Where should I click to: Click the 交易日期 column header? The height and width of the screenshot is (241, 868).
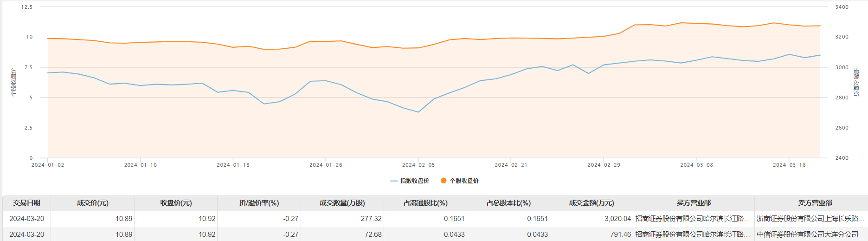26,203
